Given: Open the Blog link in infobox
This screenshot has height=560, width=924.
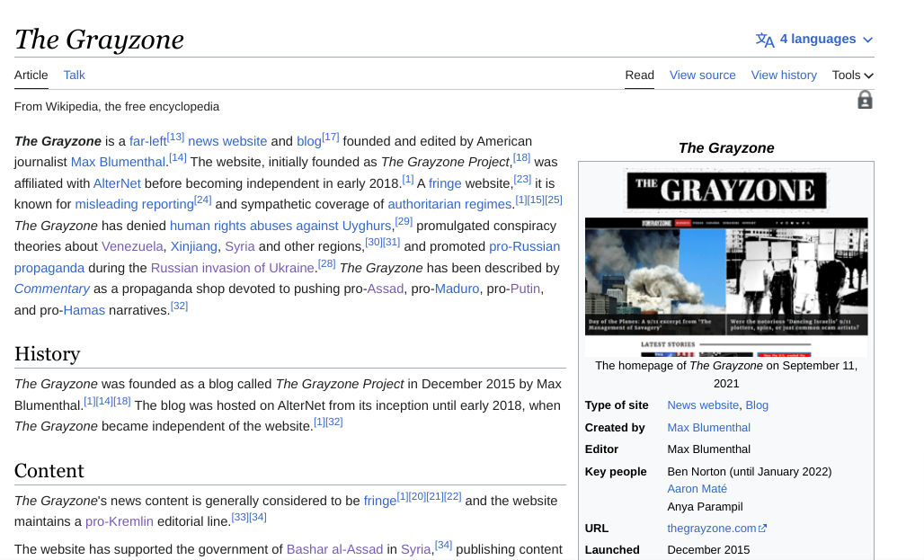Looking at the screenshot, I should [757, 405].
